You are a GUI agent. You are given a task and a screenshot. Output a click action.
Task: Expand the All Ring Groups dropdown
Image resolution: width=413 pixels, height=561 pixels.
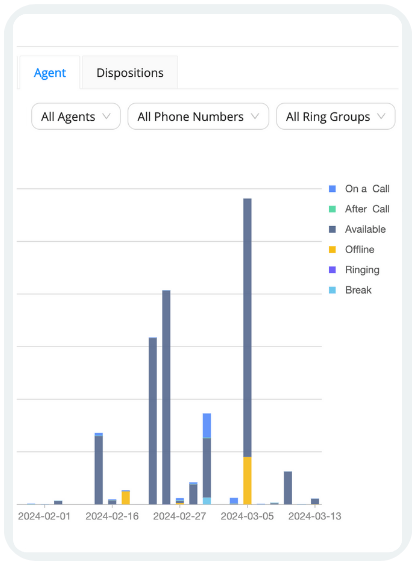336,117
